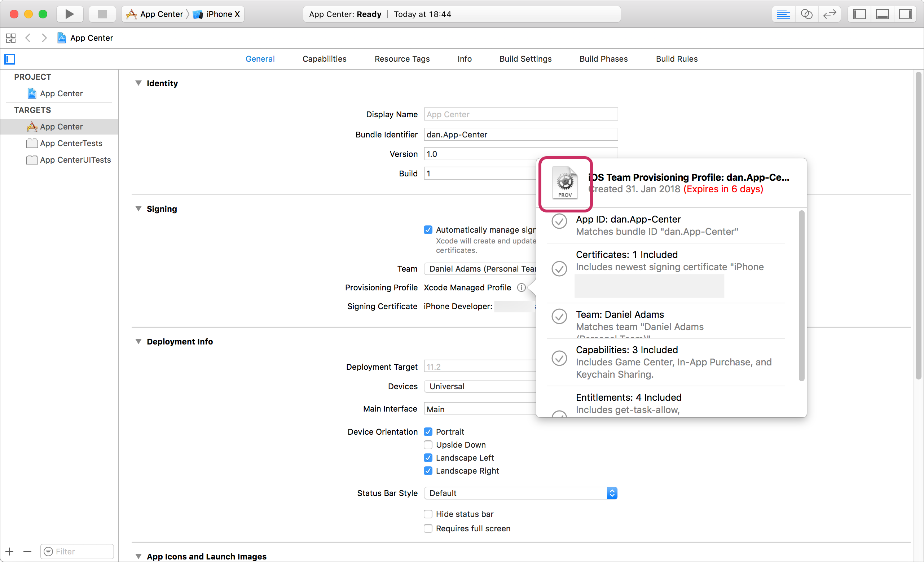Image resolution: width=924 pixels, height=562 pixels.
Task: Open the Status Bar Style dropdown
Action: point(521,493)
